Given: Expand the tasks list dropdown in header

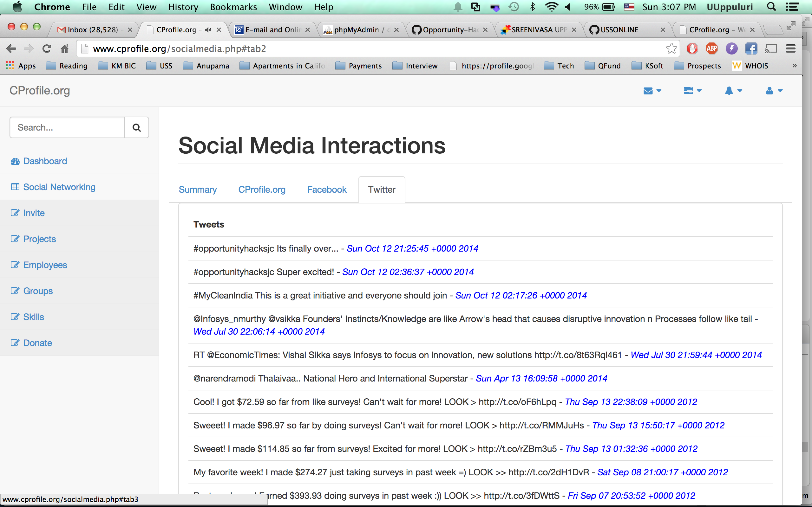Looking at the screenshot, I should 692,91.
